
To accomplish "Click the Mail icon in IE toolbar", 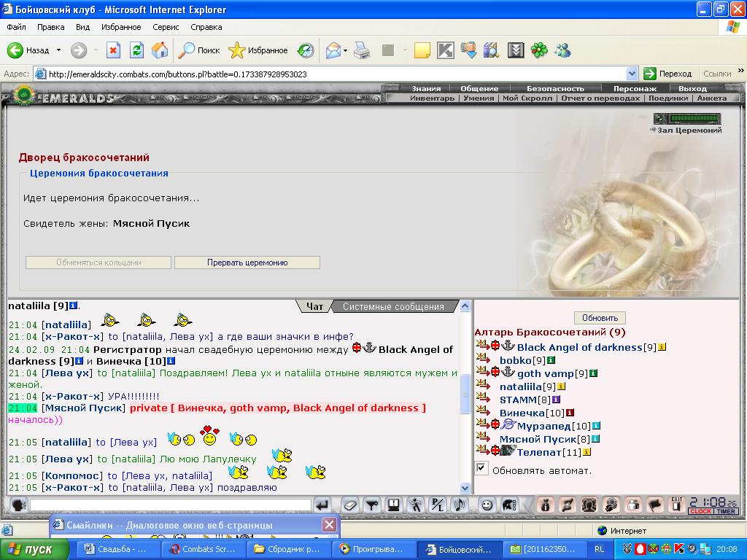I will [333, 50].
